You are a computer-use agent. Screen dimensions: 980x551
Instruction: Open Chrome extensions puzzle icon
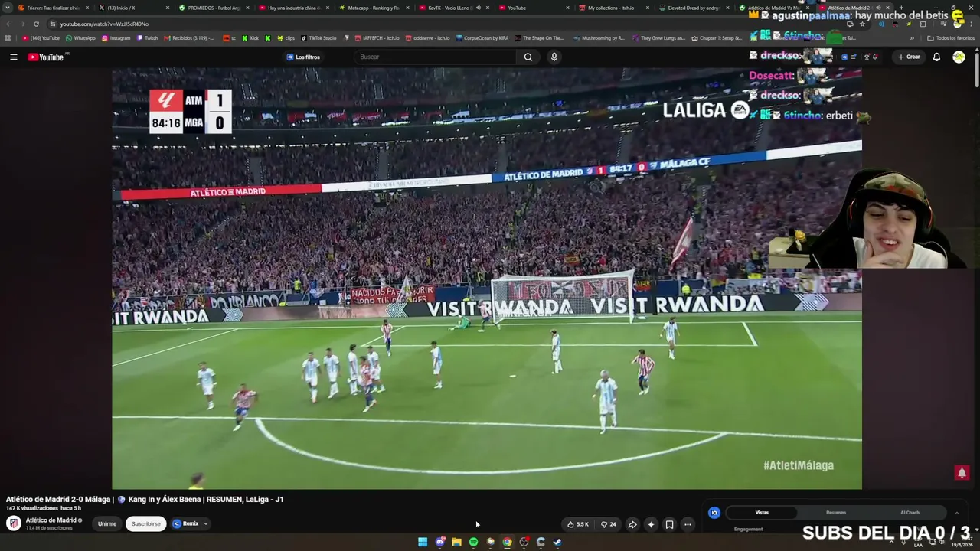(x=923, y=24)
